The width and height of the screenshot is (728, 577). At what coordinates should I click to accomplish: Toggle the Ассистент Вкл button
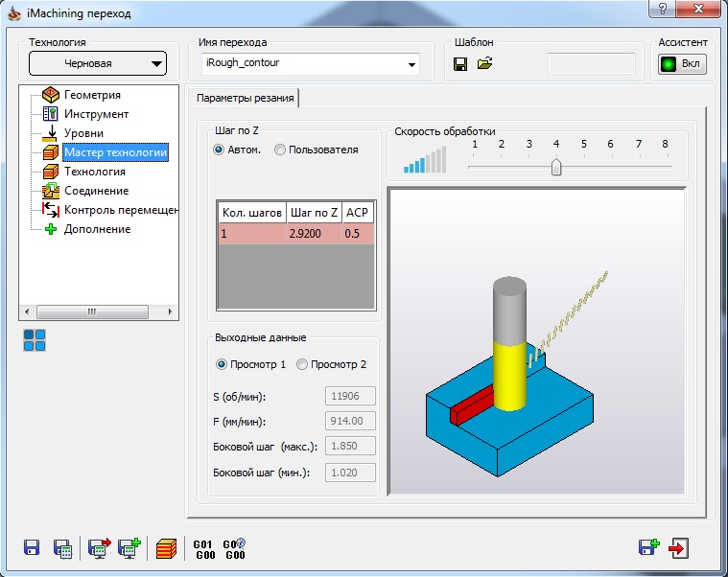[x=682, y=64]
